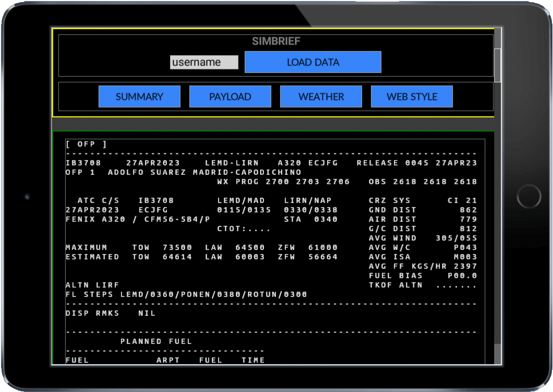553x392 pixels.
Task: Click the SimBrief username input field
Action: click(x=204, y=62)
